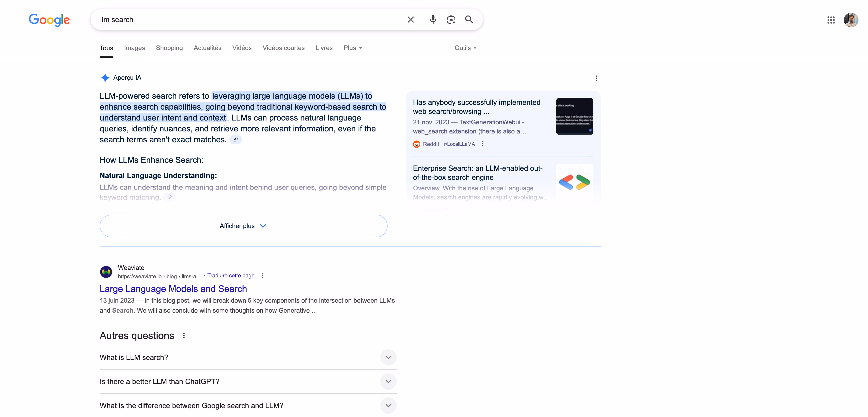This screenshot has height=417, width=868.
Task: Clear the search box with the X icon
Action: [410, 20]
